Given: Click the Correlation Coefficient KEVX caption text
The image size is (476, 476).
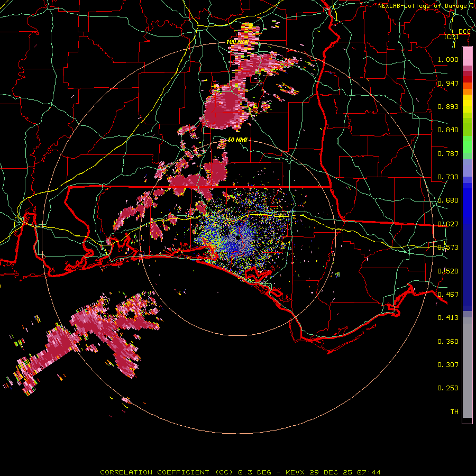Looking at the screenshot, I should click(x=240, y=472).
